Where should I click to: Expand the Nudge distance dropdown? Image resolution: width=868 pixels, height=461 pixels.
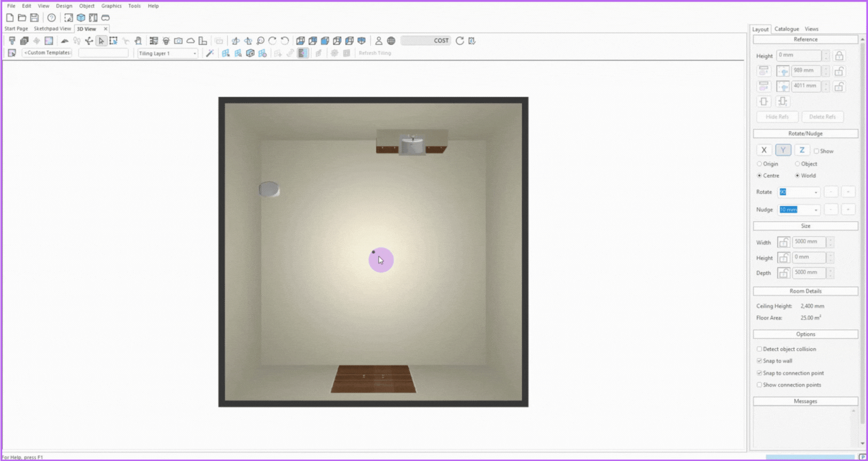[816, 210]
